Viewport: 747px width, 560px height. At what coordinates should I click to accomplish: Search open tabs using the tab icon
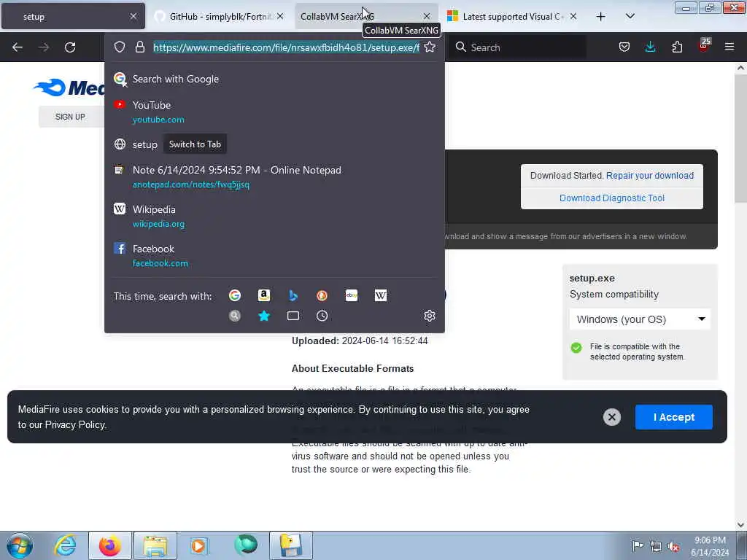click(293, 316)
